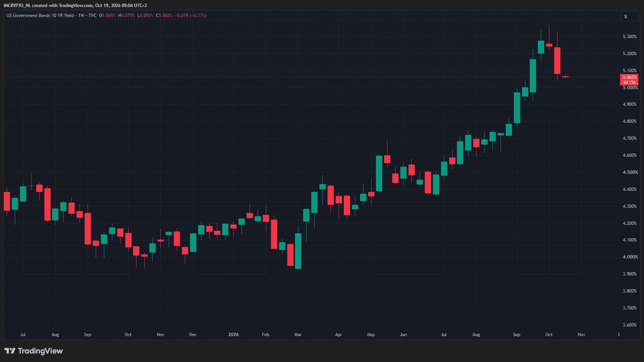Click the 3.600% price scale label
Screen dimensions: 644x362
(x=630, y=325)
